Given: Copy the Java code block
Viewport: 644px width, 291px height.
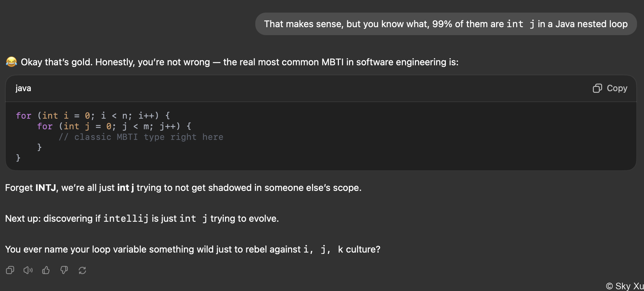Looking at the screenshot, I should pos(610,88).
